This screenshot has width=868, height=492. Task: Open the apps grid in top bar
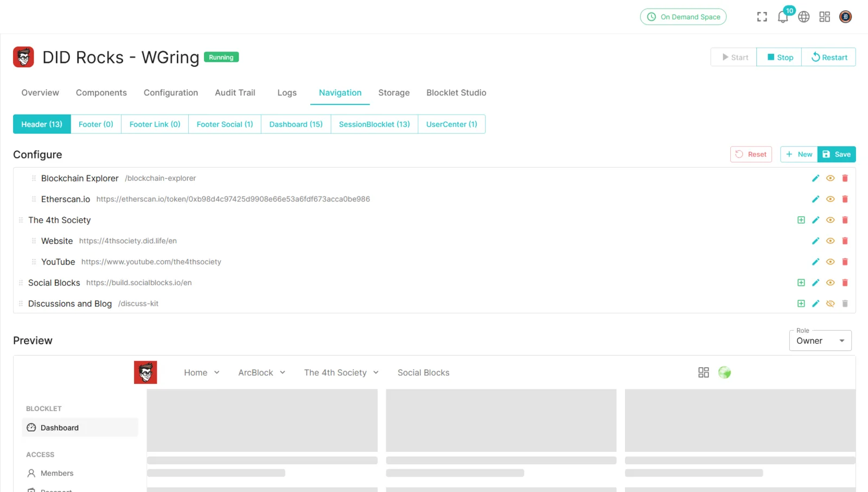point(825,17)
